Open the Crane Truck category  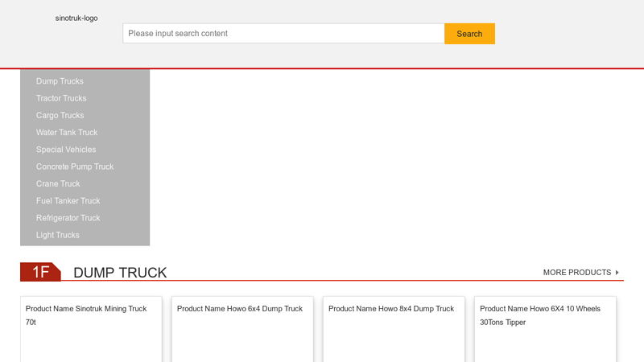coord(58,184)
